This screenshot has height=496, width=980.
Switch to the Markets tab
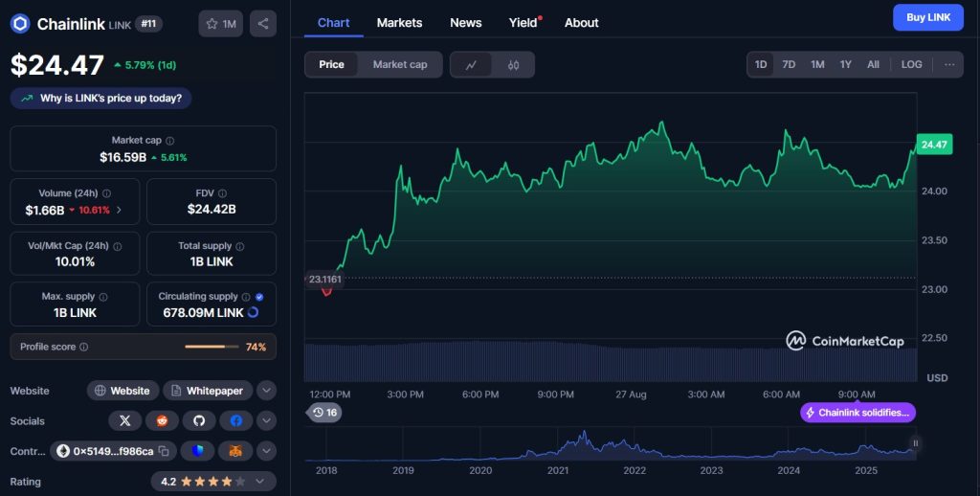tap(399, 22)
